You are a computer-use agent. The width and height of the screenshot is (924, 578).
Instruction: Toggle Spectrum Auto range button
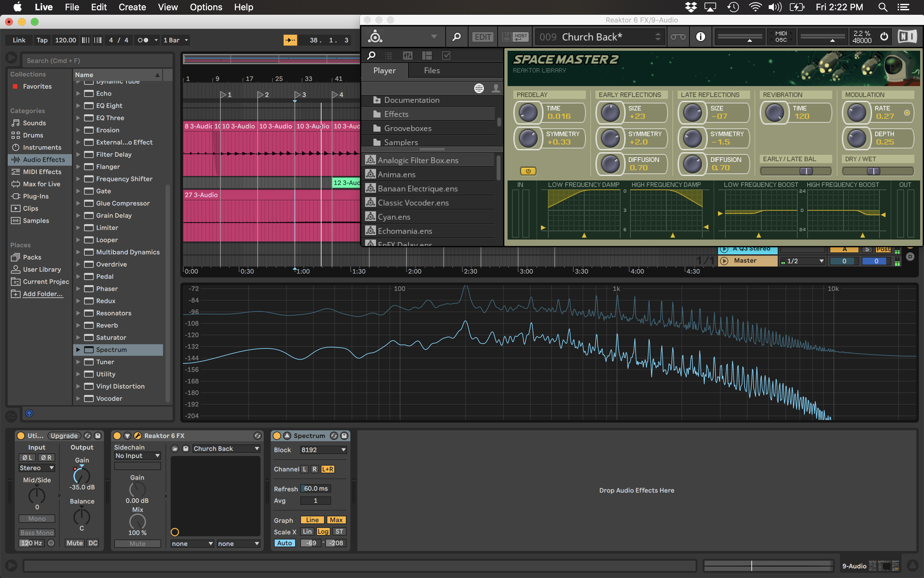285,543
